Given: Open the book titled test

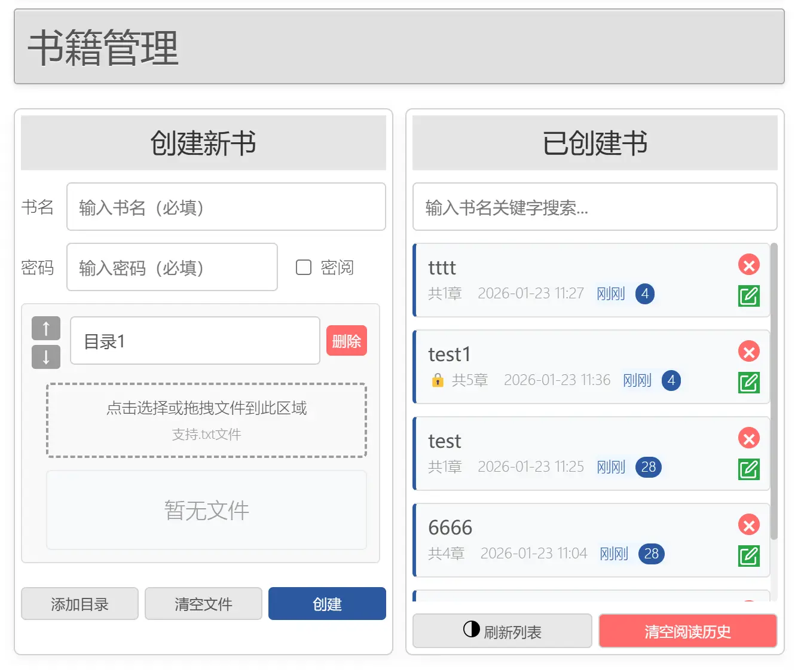Looking at the screenshot, I should click(x=445, y=441).
